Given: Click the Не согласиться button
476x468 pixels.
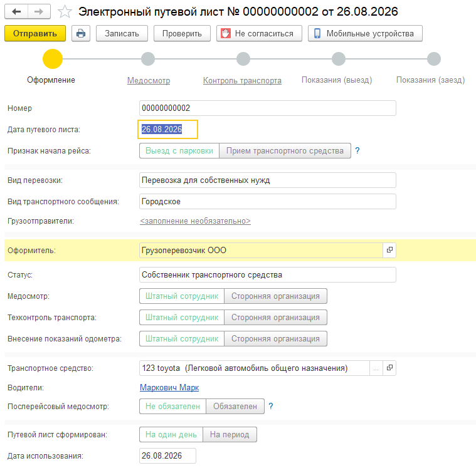Looking at the screenshot, I should tap(259, 33).
